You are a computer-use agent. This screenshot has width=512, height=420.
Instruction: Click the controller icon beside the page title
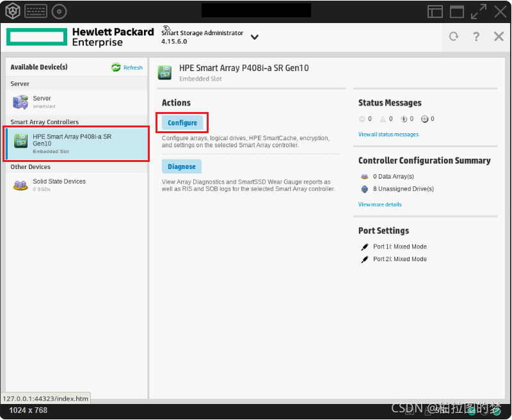pos(164,72)
